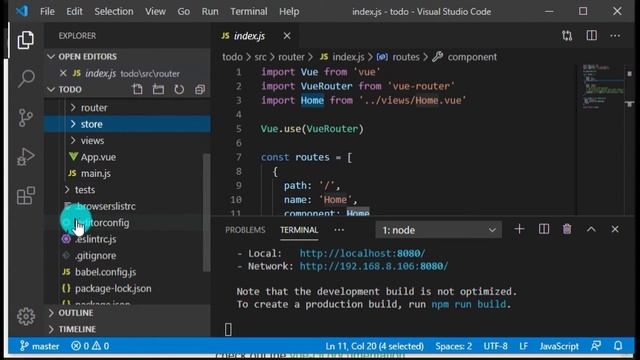Open the Help menu
The image size is (640, 360).
pyautogui.click(x=289, y=11)
